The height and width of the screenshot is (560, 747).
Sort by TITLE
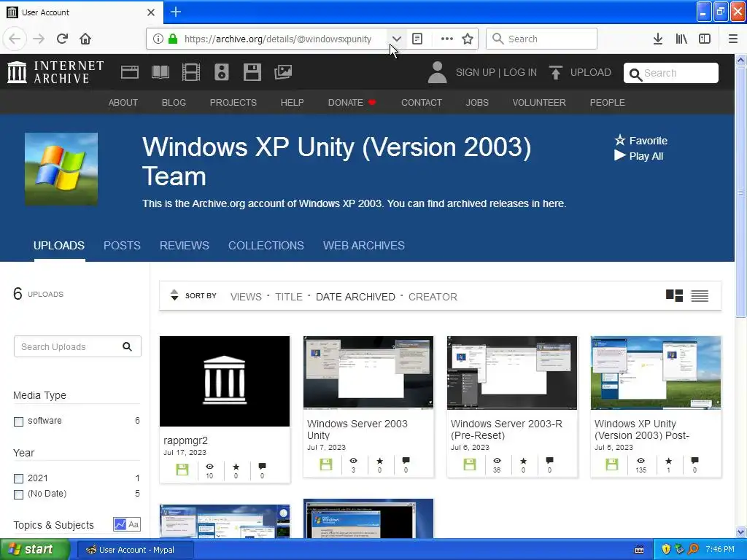(x=289, y=297)
